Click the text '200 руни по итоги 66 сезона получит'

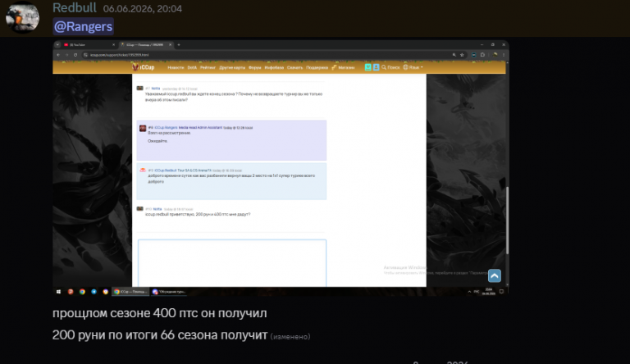coord(160,334)
